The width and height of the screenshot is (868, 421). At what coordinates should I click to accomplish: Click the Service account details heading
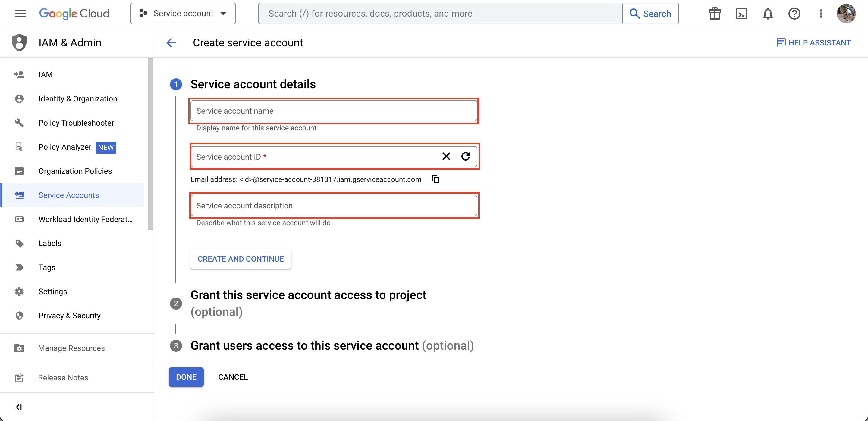pyautogui.click(x=253, y=84)
